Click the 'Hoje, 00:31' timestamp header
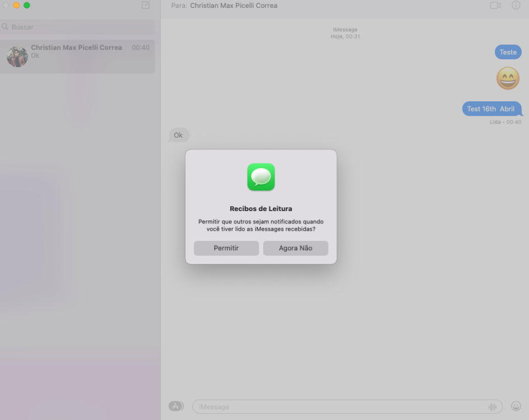The height and width of the screenshot is (420, 529). click(345, 36)
